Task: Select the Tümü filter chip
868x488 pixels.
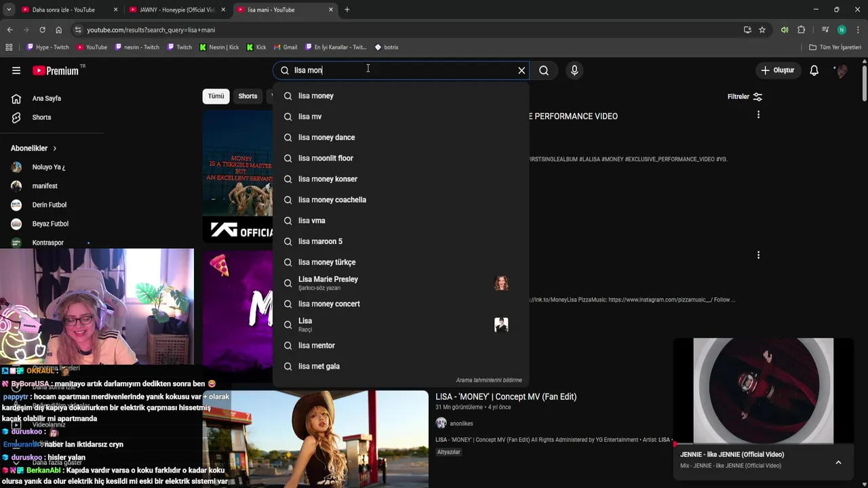Action: click(216, 96)
